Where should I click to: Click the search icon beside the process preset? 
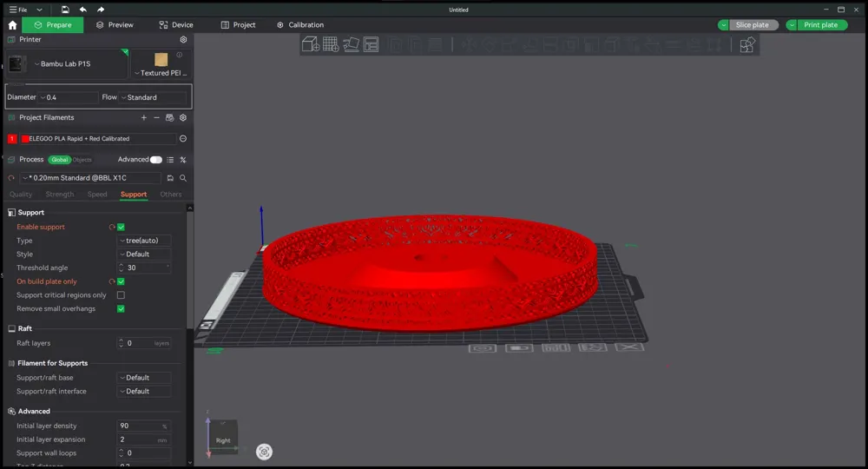183,178
